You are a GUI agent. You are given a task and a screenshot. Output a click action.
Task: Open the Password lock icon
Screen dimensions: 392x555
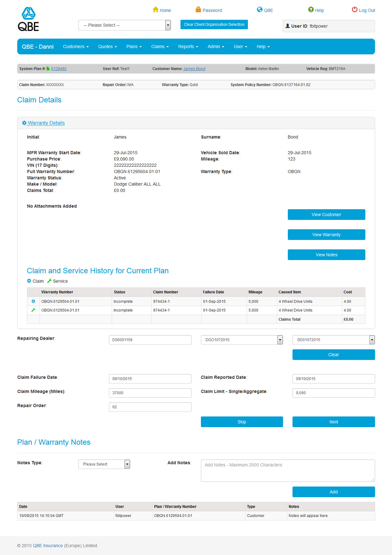coord(198,9)
